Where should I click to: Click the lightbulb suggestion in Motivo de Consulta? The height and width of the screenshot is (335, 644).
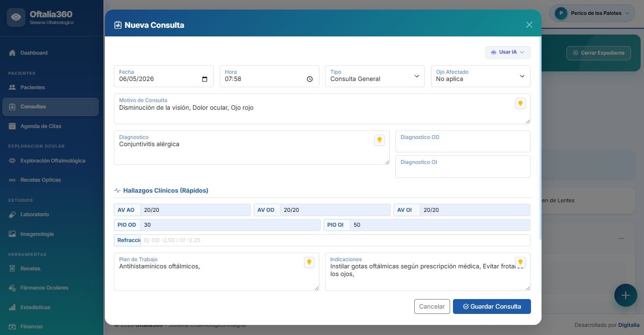520,104
